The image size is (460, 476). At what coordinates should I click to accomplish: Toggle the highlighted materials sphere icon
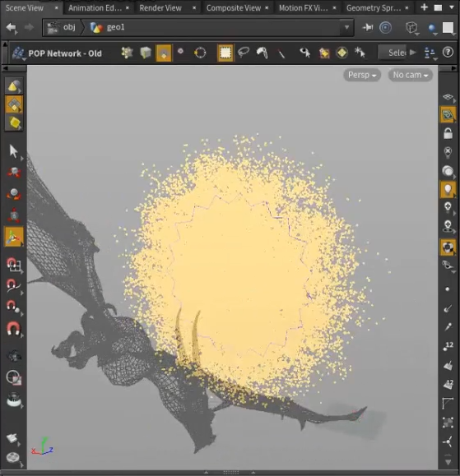coord(448,247)
